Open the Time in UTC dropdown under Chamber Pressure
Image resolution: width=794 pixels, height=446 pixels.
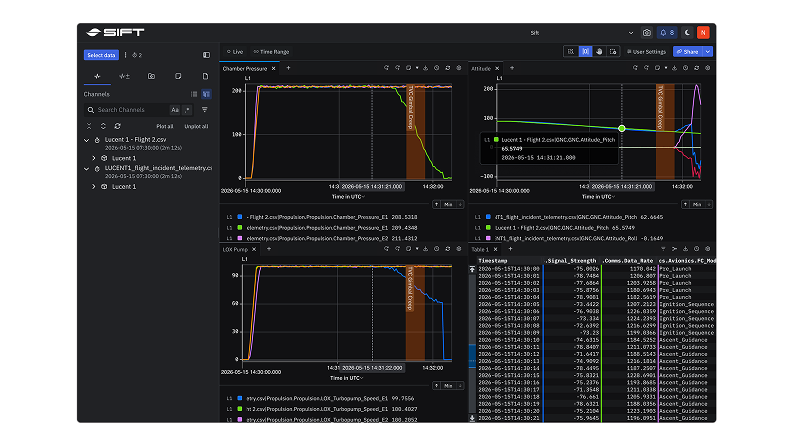(x=348, y=197)
